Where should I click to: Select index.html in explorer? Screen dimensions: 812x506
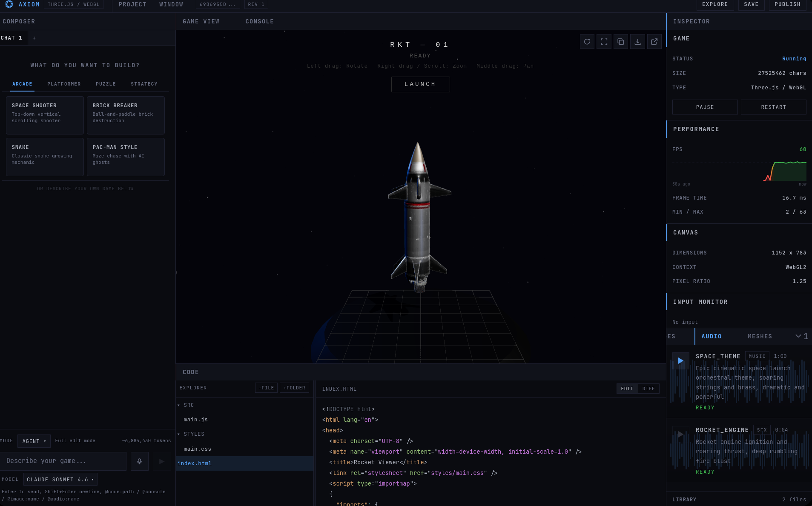[x=245, y=463]
